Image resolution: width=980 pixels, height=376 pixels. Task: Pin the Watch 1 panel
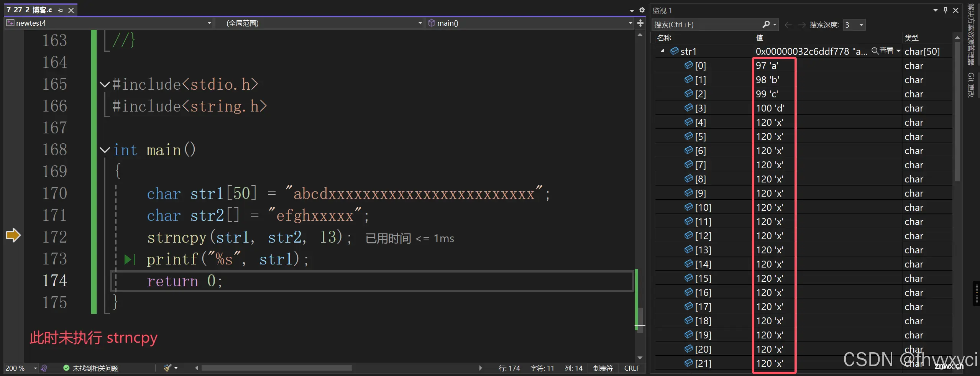(x=946, y=10)
